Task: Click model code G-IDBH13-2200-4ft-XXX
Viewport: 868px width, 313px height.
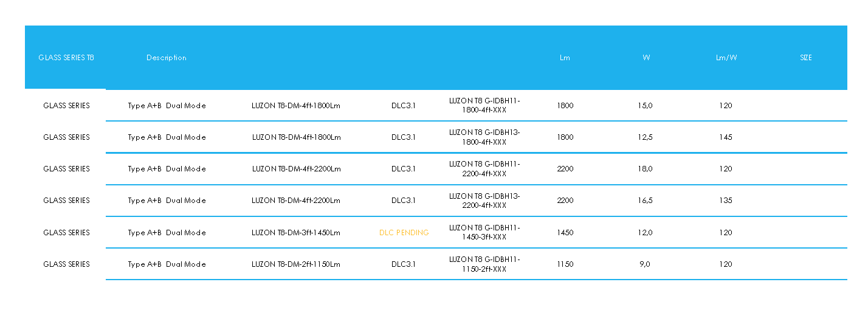Action: pyautogui.click(x=484, y=201)
